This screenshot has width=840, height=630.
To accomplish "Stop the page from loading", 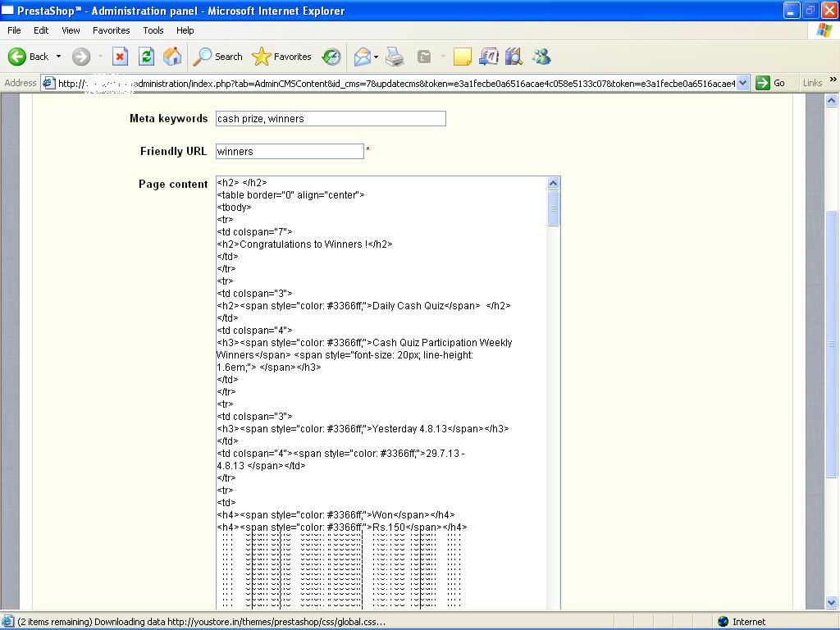I will [x=120, y=57].
